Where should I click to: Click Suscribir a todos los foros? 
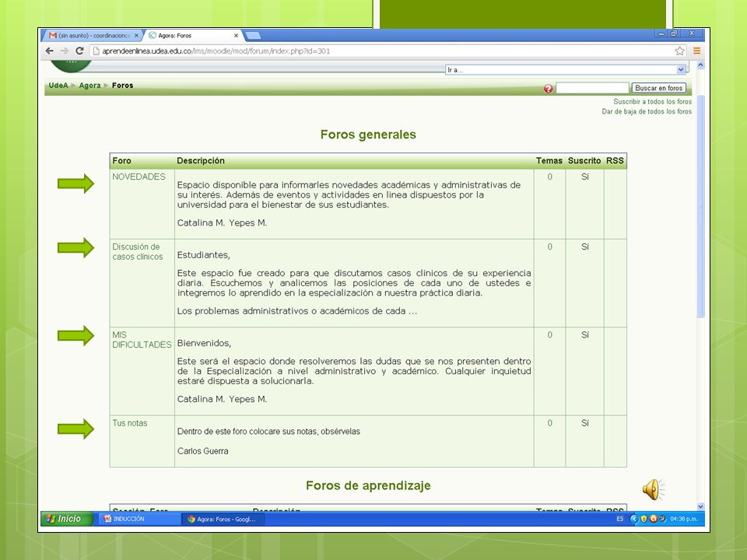652,101
